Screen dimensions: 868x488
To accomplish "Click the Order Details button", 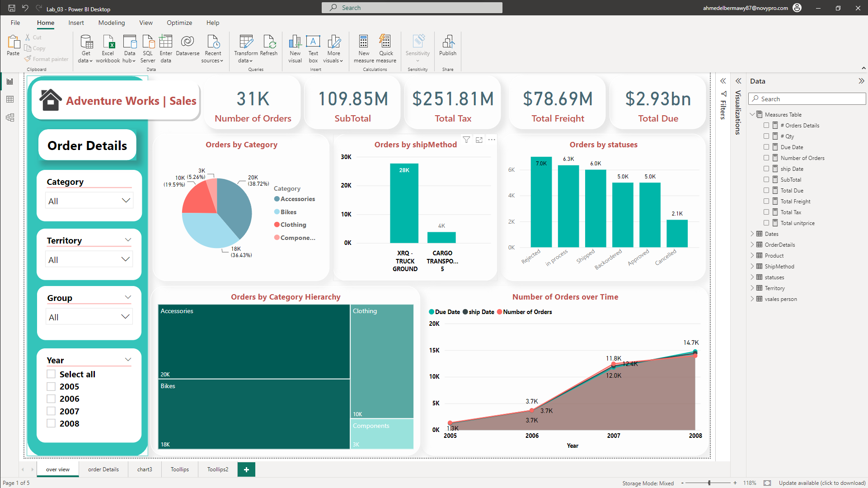I will 87,145.
